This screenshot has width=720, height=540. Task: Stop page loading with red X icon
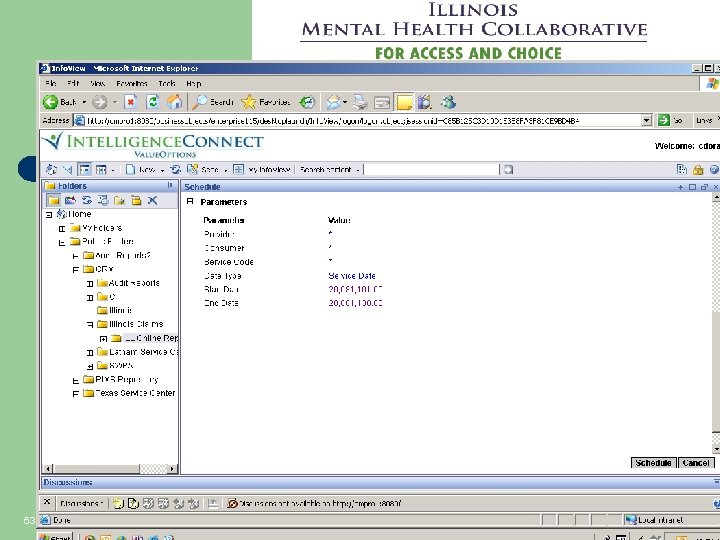(131, 102)
